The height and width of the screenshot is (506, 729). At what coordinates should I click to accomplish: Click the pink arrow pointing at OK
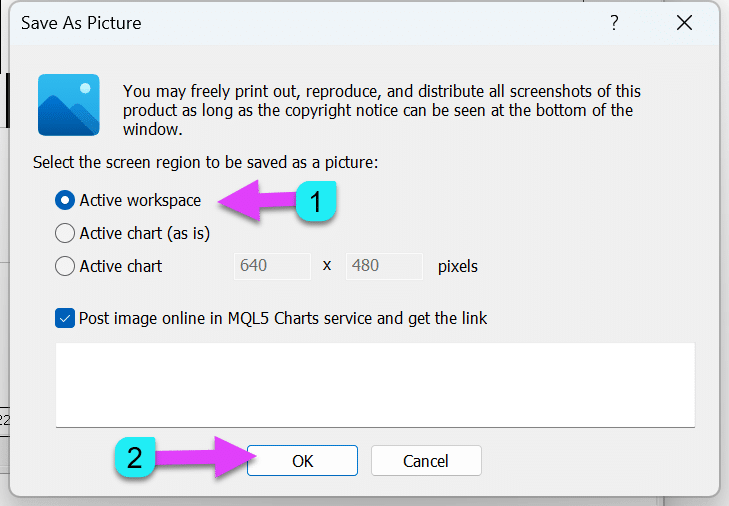(x=200, y=460)
